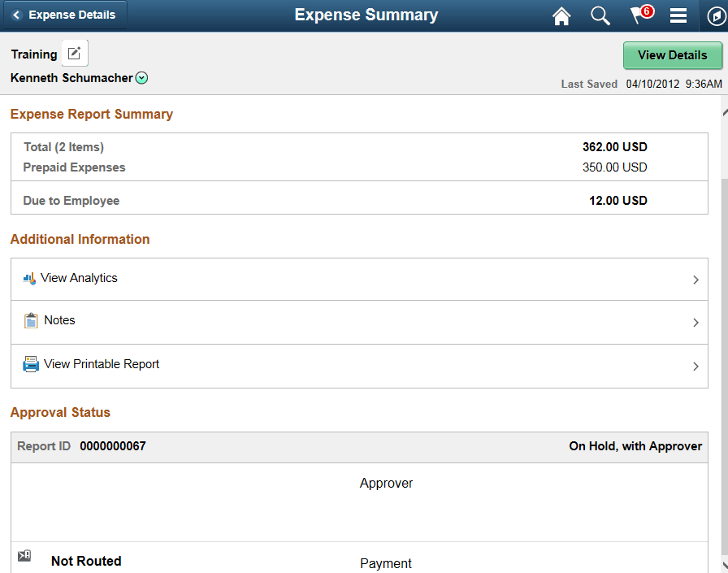This screenshot has height=573, width=728.
Task: Click the Search magnifying glass icon
Action: coord(600,15)
